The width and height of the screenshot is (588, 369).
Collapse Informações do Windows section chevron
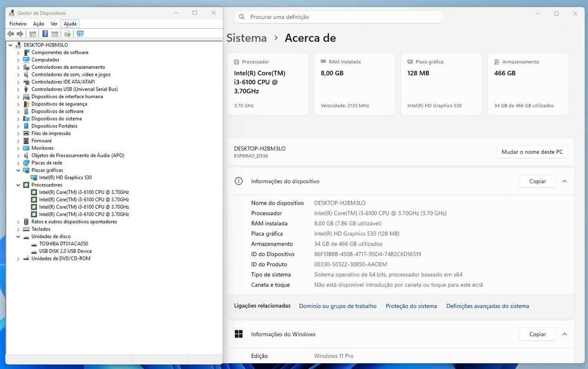564,334
